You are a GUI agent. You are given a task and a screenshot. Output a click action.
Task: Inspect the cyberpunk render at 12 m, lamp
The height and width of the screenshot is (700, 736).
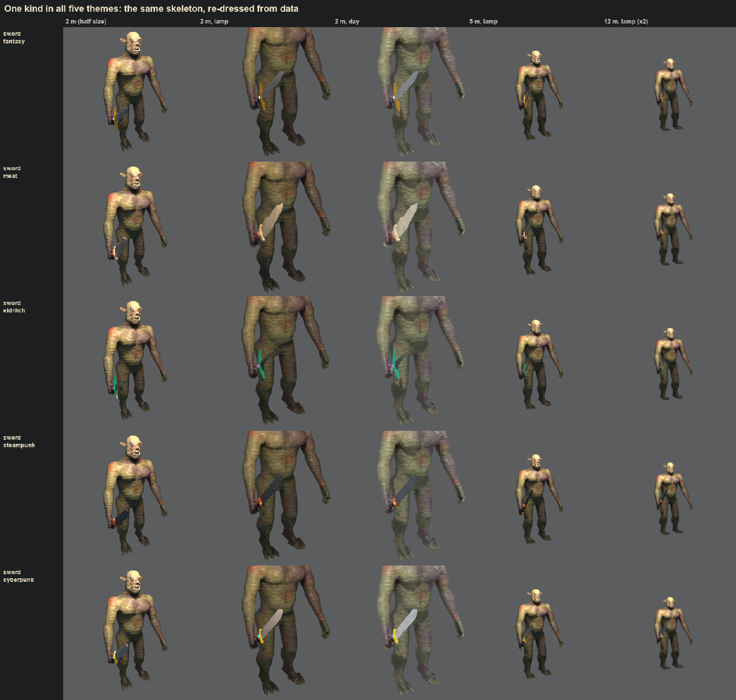point(669,633)
